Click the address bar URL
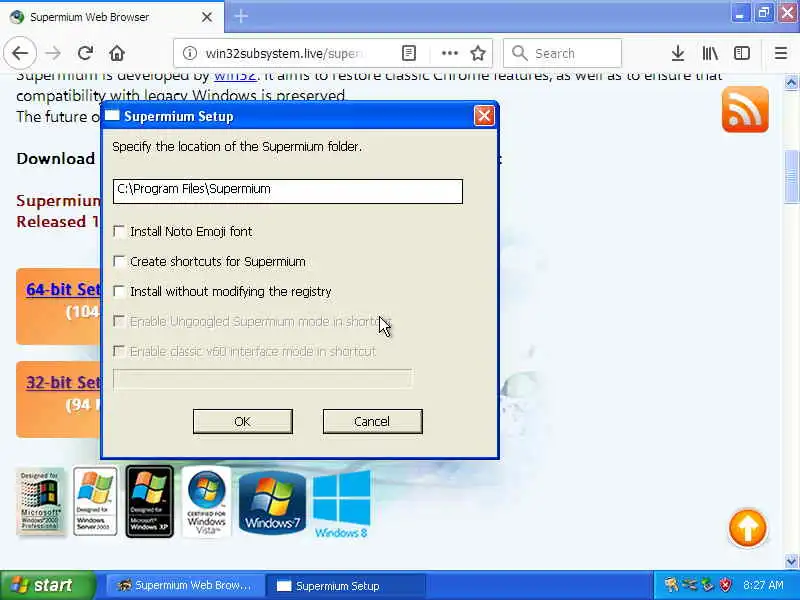 tap(286, 53)
